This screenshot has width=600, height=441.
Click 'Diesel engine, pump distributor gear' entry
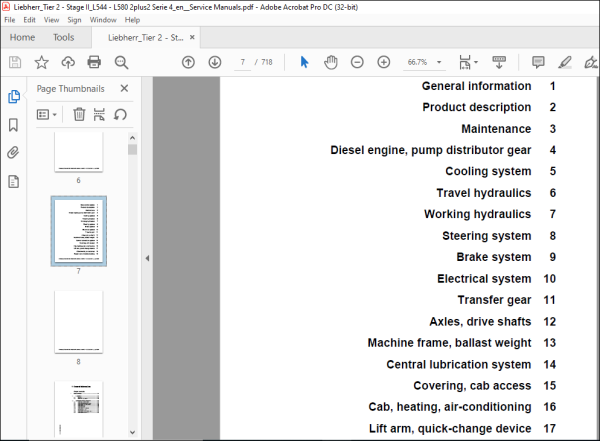coord(431,150)
